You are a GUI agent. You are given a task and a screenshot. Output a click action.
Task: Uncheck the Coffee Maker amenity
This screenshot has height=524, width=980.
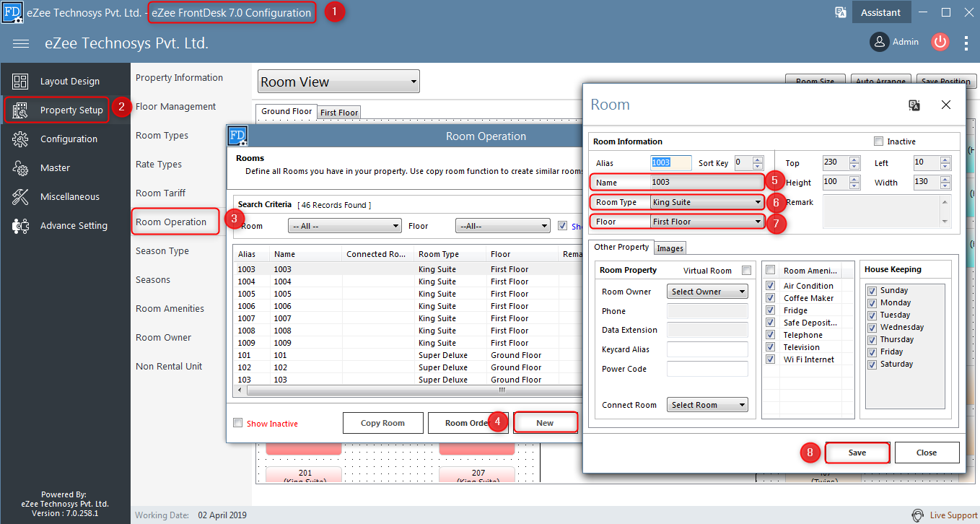pyautogui.click(x=770, y=298)
